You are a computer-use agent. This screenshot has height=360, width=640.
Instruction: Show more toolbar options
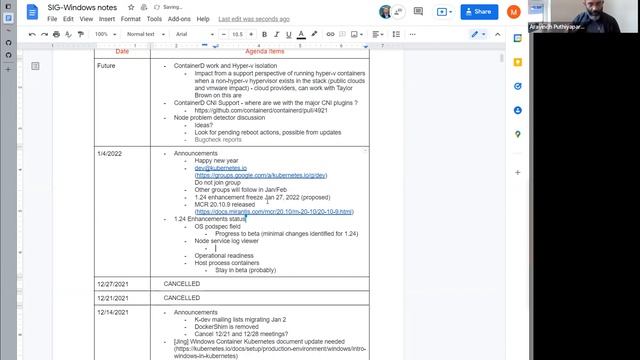[x=413, y=34]
